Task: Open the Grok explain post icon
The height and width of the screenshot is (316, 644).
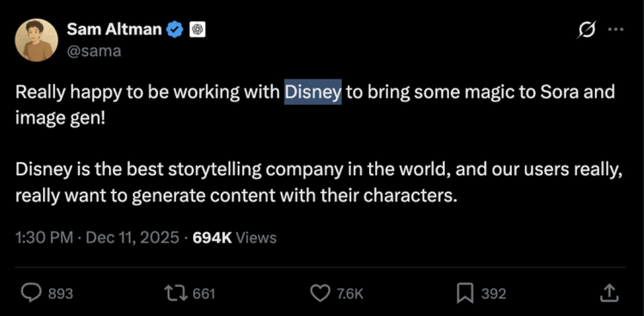Action: pyautogui.click(x=587, y=30)
